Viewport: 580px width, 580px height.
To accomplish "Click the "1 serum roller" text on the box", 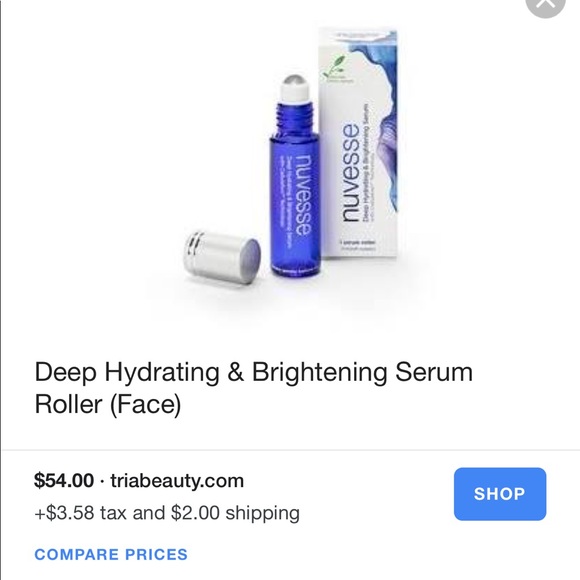I will 357,243.
